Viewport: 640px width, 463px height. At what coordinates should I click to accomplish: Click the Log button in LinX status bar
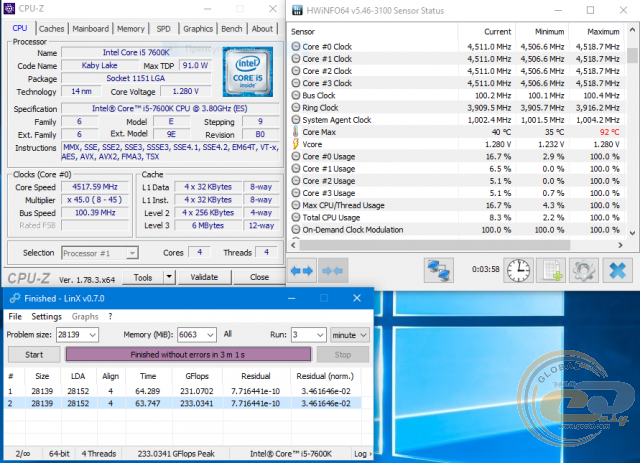click(x=362, y=454)
